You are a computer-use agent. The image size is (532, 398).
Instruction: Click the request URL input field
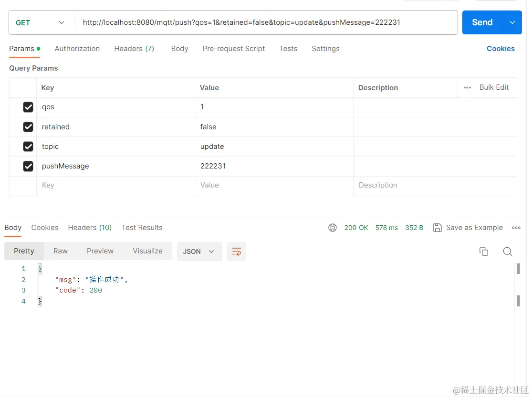coord(266,22)
